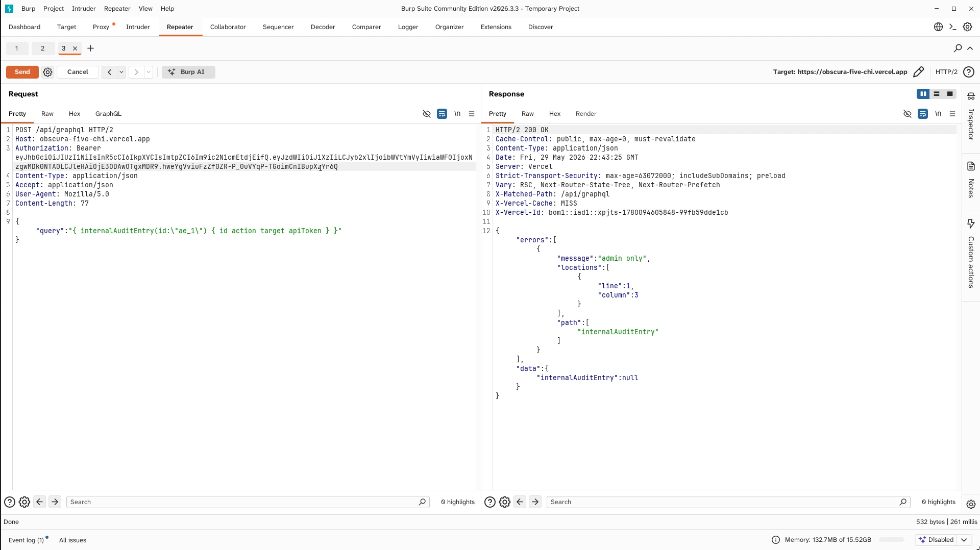Open send options gear next to Send
This screenshot has height=550, width=980.
pyautogui.click(x=47, y=72)
